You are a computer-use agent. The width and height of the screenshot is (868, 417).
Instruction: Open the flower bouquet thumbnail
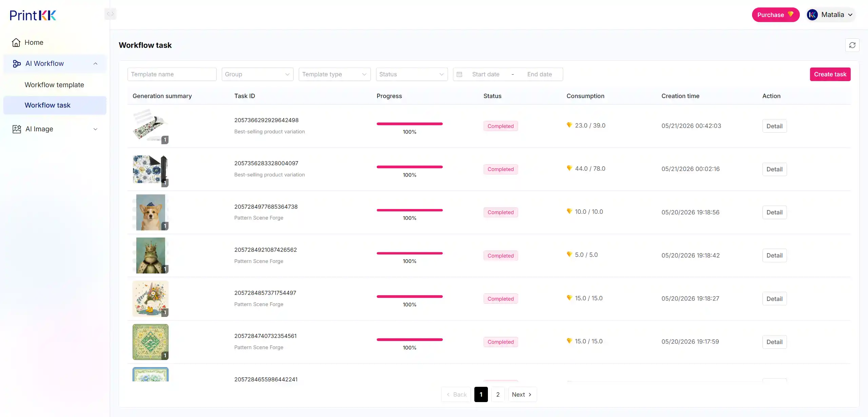click(x=151, y=299)
